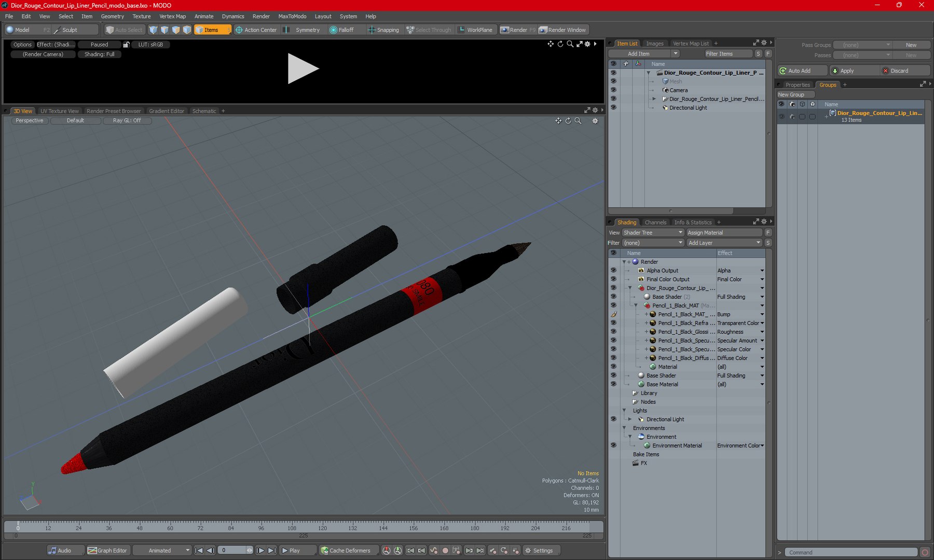Click the 3D viewport move/pan icon

(x=558, y=121)
